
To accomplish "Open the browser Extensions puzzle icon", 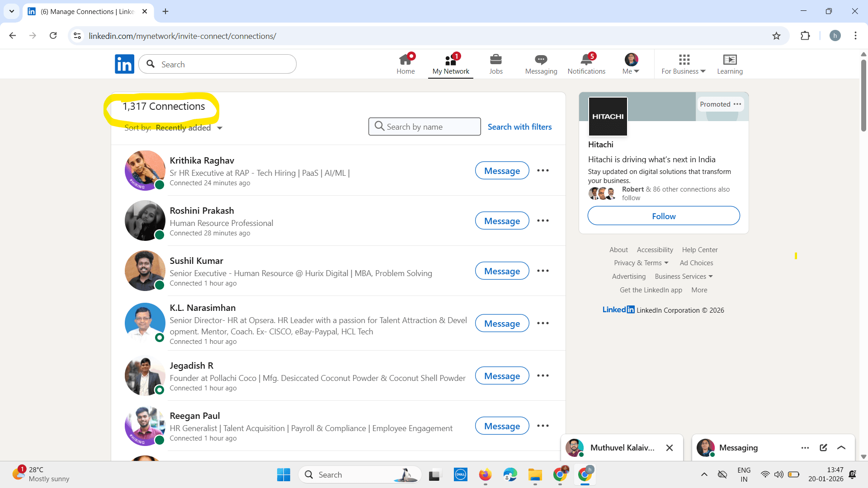I will pos(805,36).
